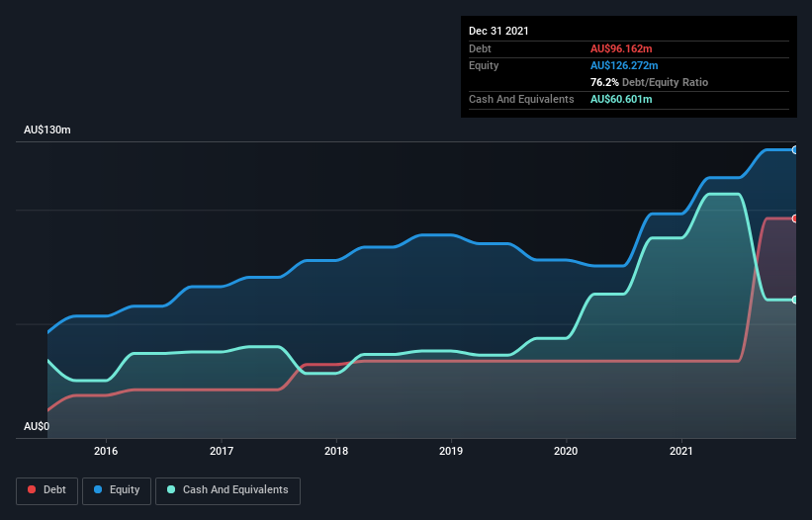Click the AU$60.601m cash value
This screenshot has height=520, width=812.
coord(621,99)
